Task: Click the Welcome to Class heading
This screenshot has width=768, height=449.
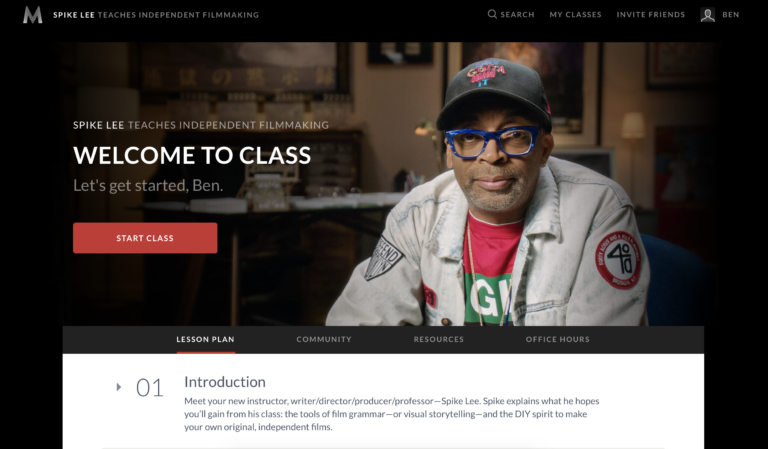Action: click(192, 155)
